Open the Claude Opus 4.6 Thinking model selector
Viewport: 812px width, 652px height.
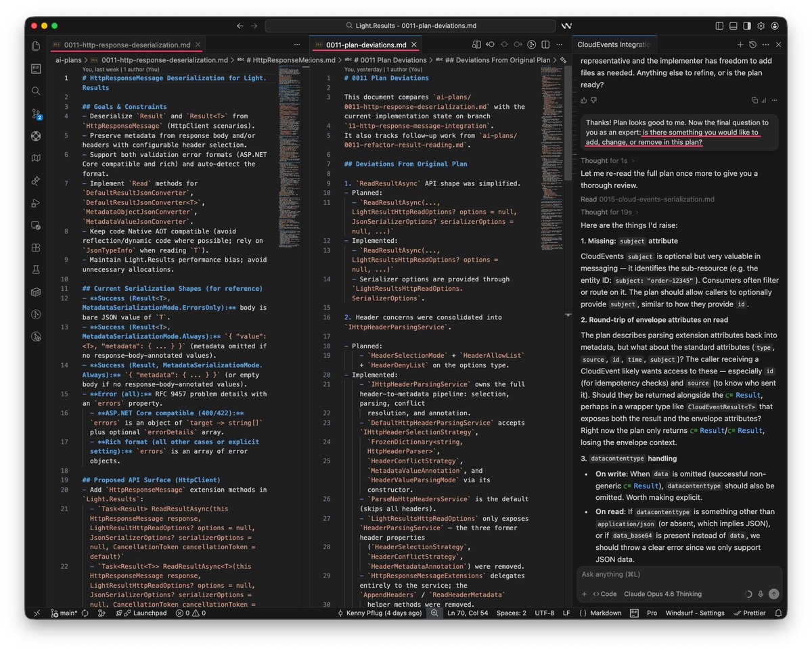pos(662,594)
